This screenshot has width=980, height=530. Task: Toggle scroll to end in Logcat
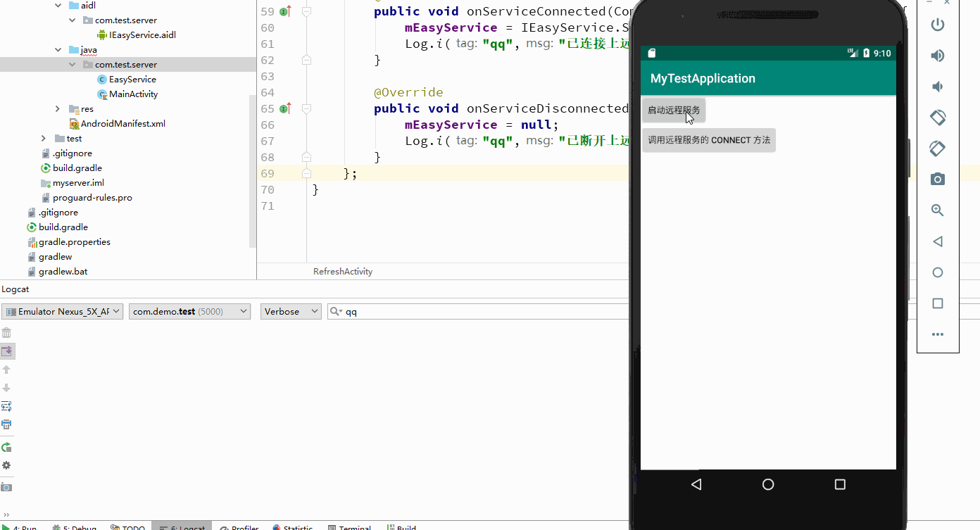point(6,351)
